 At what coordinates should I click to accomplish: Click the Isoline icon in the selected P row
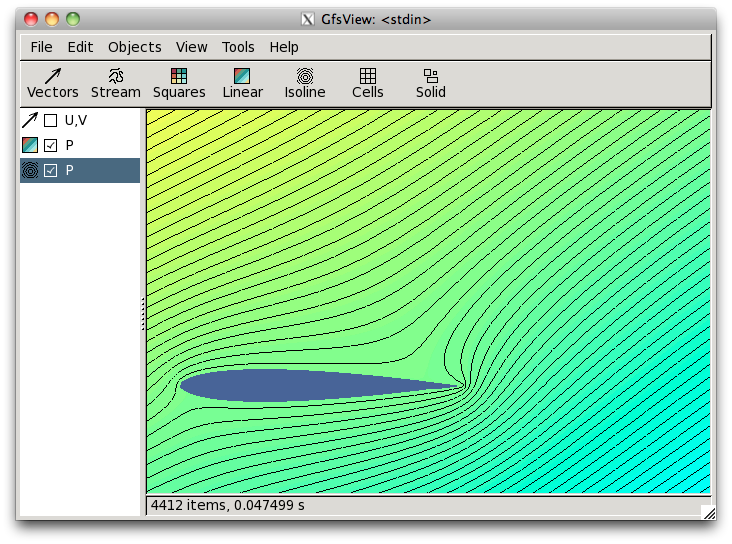click(x=30, y=170)
